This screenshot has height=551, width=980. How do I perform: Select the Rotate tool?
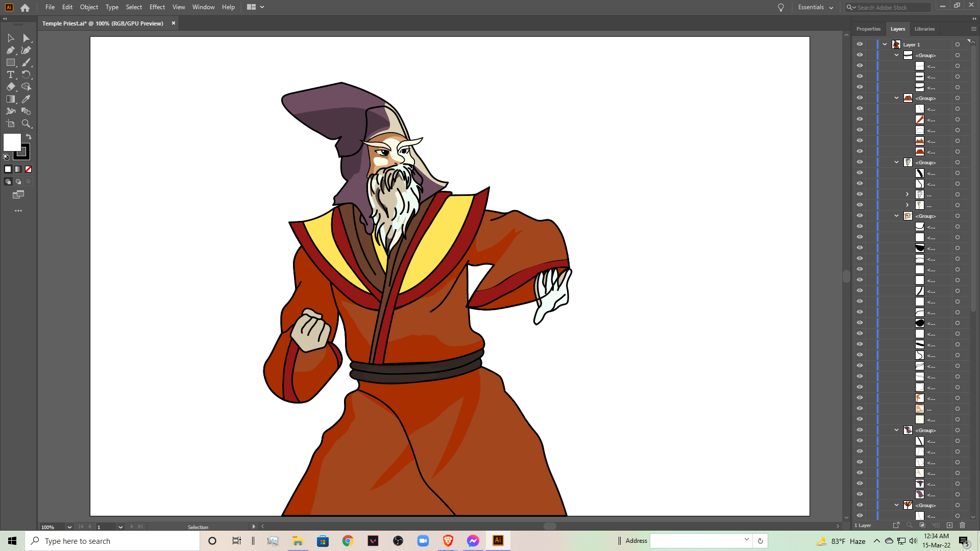point(26,74)
